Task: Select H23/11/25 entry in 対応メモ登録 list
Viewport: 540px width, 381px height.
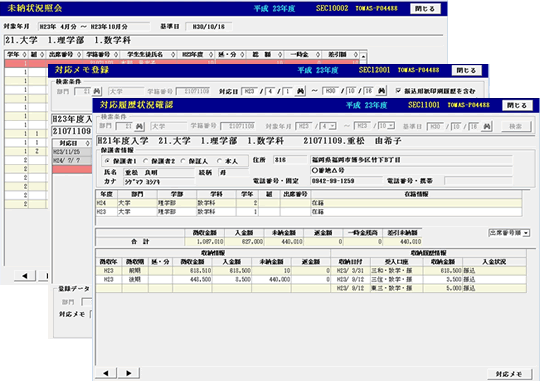Action: [72, 152]
